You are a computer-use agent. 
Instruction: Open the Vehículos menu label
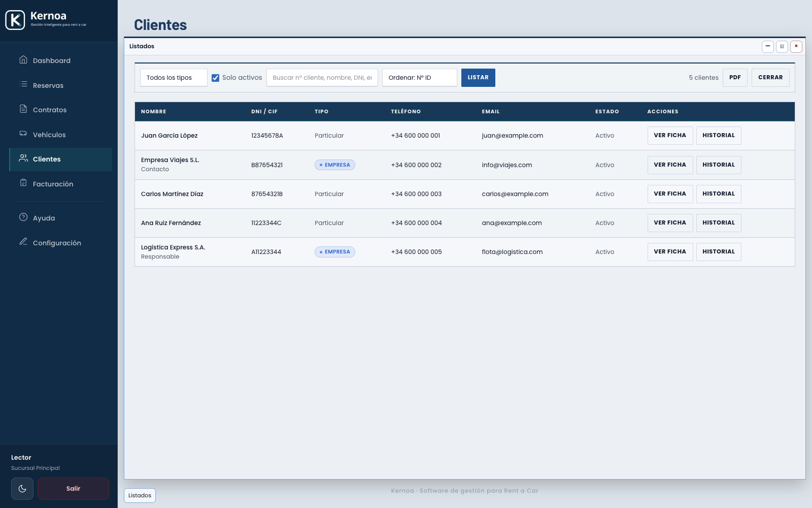point(49,135)
